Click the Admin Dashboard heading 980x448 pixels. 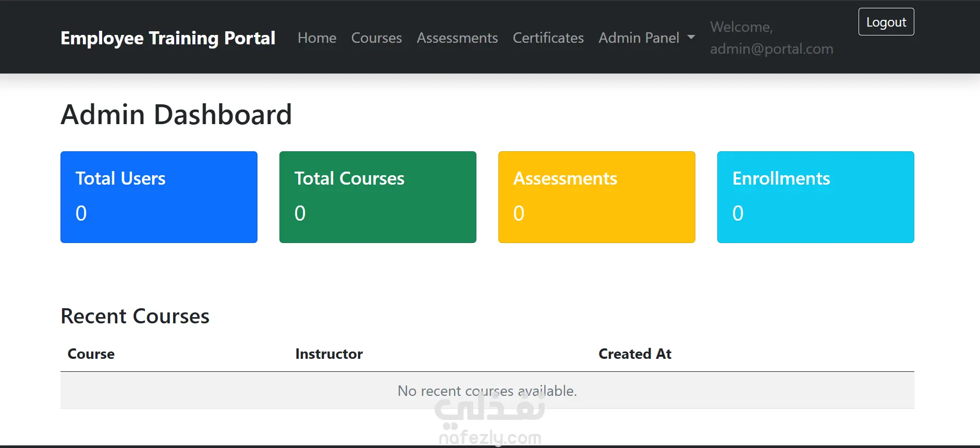click(176, 115)
